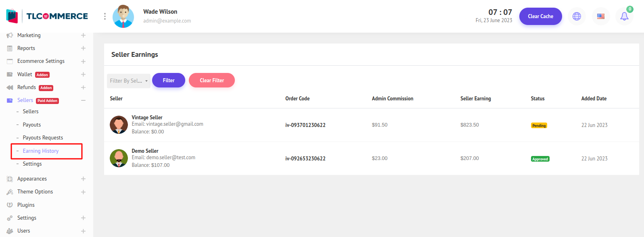
Task: Click the Users group icon
Action: 10,231
